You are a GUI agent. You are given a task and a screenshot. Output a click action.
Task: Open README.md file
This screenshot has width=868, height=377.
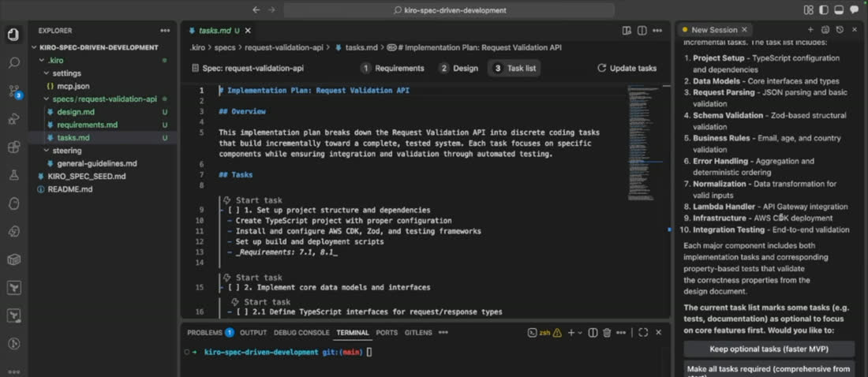tap(69, 189)
